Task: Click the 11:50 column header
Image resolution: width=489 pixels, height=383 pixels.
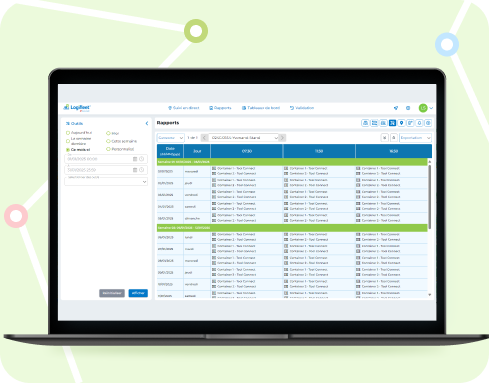Action: pyautogui.click(x=319, y=151)
